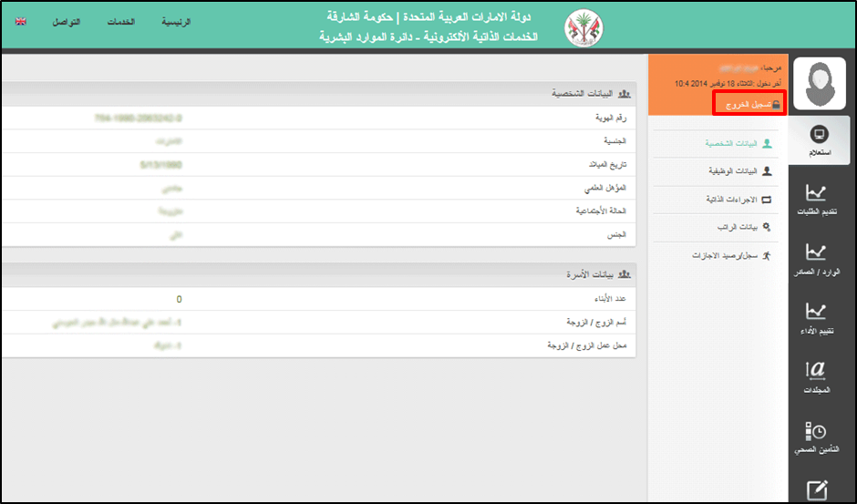Open the استعلام inquiry sidebar icon

coord(819,140)
